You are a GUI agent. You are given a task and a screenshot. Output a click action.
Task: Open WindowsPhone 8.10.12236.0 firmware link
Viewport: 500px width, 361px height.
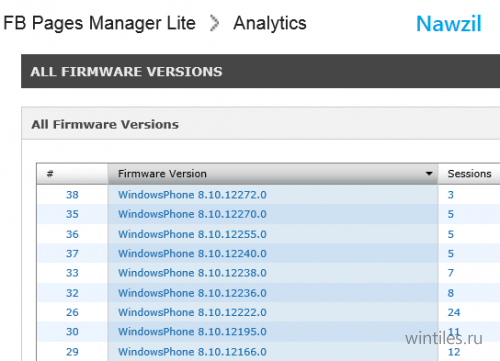click(x=192, y=293)
